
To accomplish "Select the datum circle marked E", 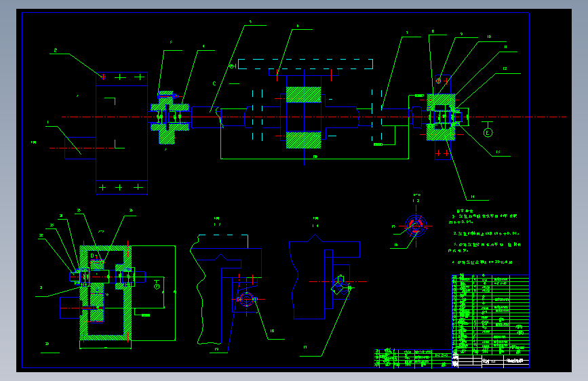I will point(488,133).
